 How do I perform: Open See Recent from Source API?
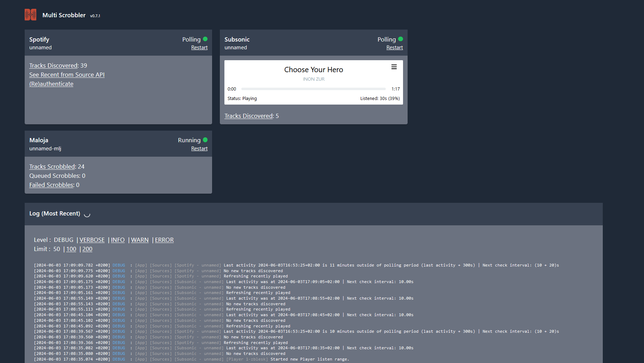[67, 75]
